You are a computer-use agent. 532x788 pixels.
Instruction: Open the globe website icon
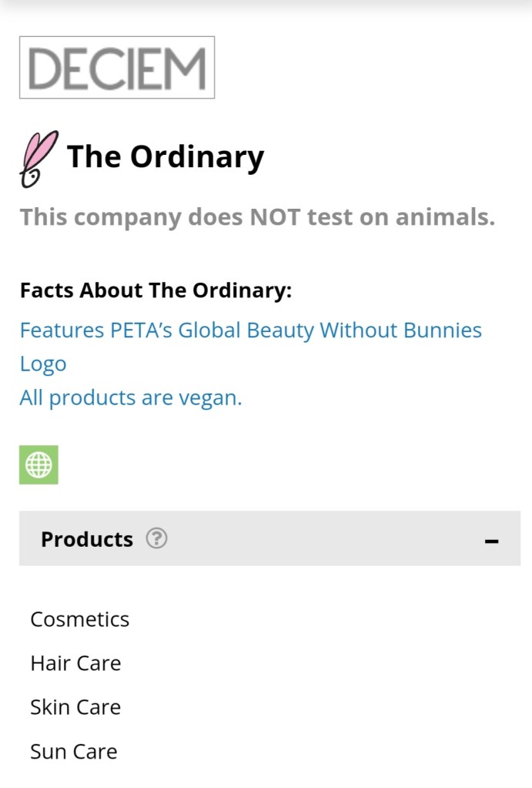pyautogui.click(x=38, y=464)
